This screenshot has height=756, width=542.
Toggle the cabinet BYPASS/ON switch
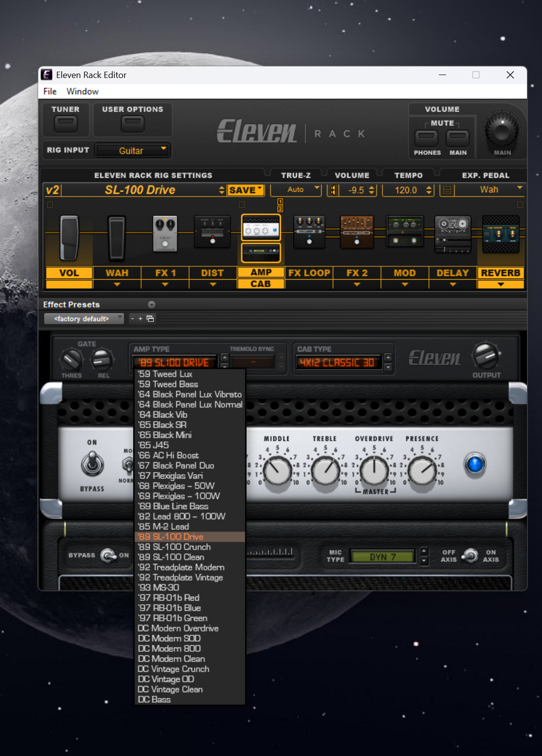(x=108, y=555)
